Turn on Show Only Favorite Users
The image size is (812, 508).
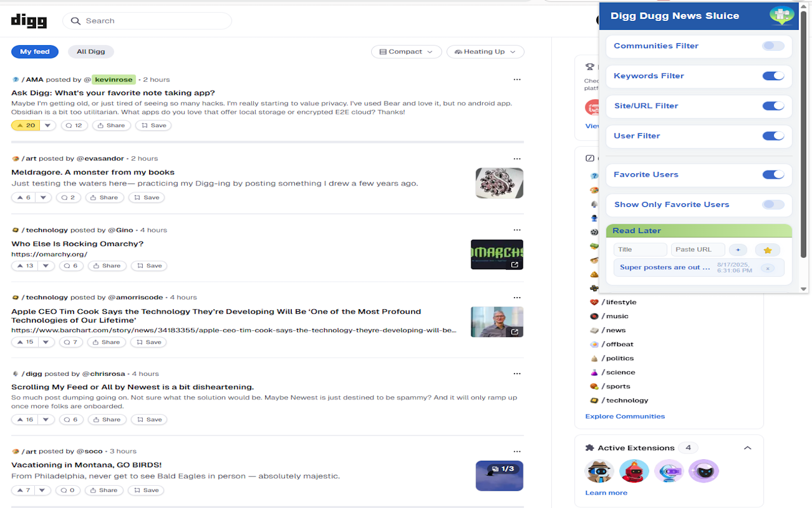coord(773,204)
